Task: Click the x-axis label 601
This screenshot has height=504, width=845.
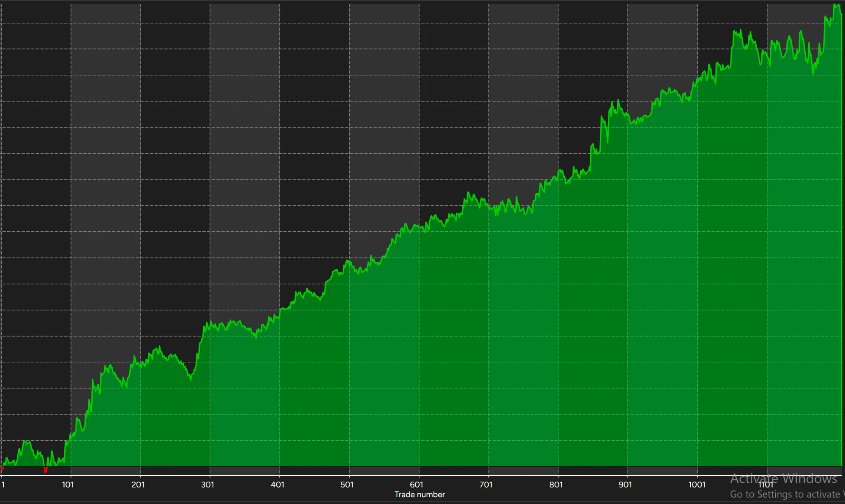Action: click(417, 485)
